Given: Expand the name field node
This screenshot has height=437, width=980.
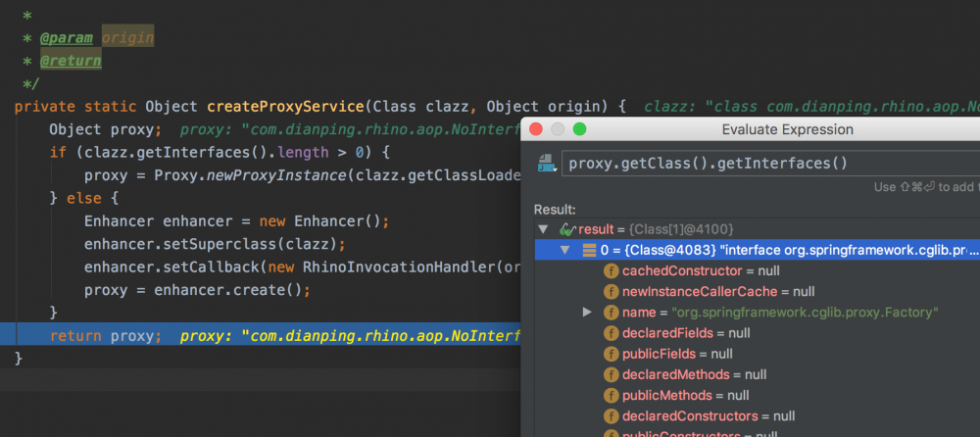Looking at the screenshot, I should [x=587, y=312].
